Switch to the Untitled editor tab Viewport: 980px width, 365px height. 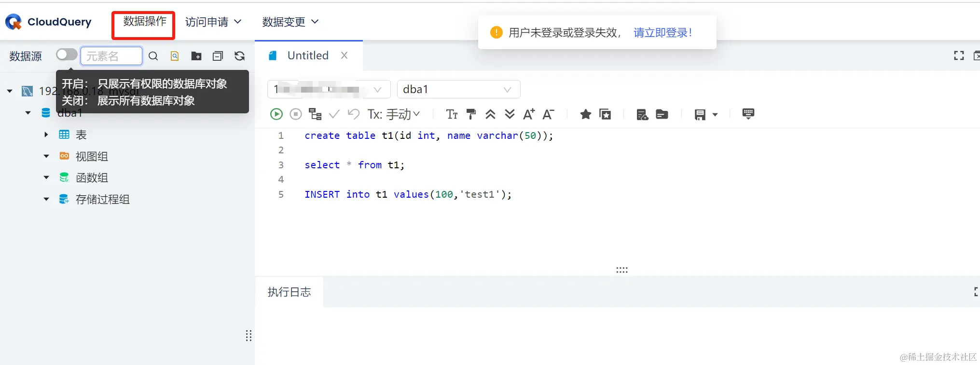click(x=308, y=55)
